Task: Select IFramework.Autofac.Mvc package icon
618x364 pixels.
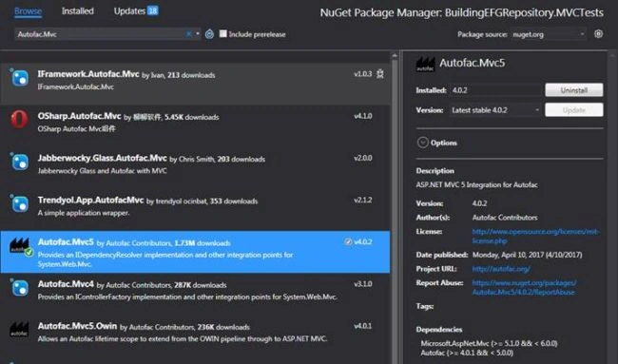Action: (x=19, y=78)
